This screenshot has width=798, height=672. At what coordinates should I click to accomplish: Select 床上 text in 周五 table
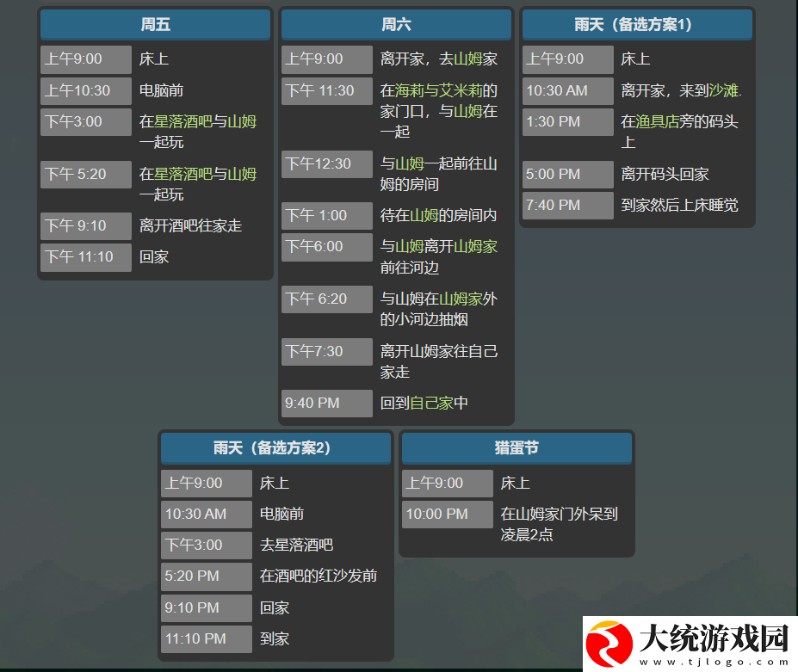pyautogui.click(x=154, y=59)
